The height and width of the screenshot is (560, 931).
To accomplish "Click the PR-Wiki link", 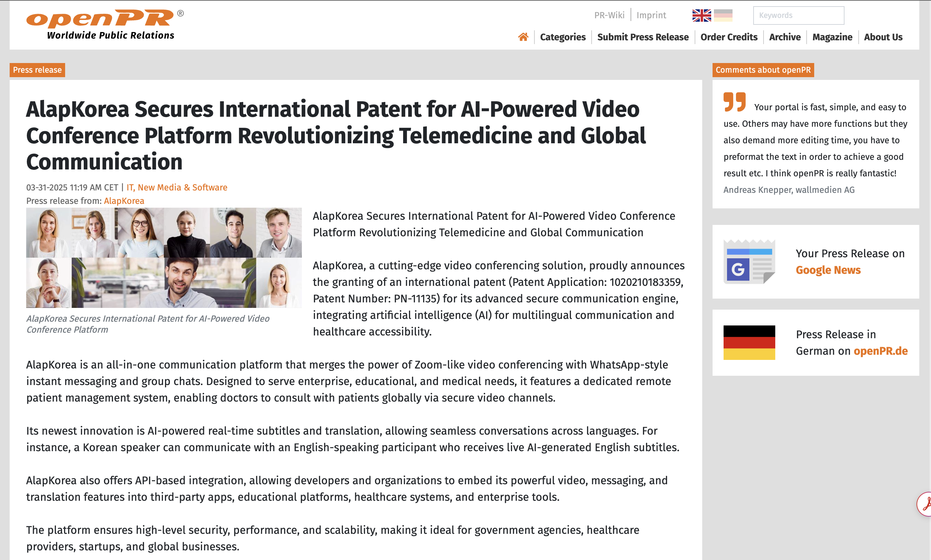I will coord(609,15).
